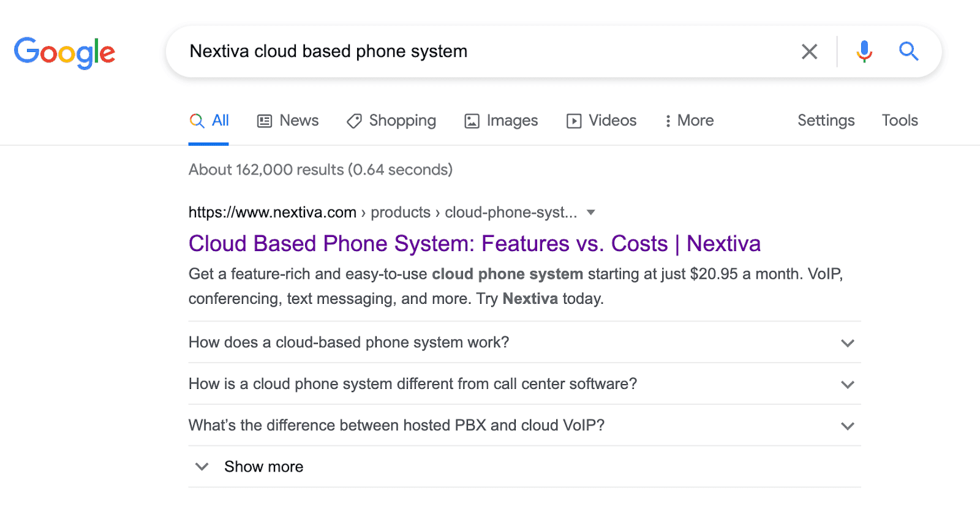Expand "How does a cloud-based phone system work?"
This screenshot has height=509, width=980.
(x=524, y=342)
